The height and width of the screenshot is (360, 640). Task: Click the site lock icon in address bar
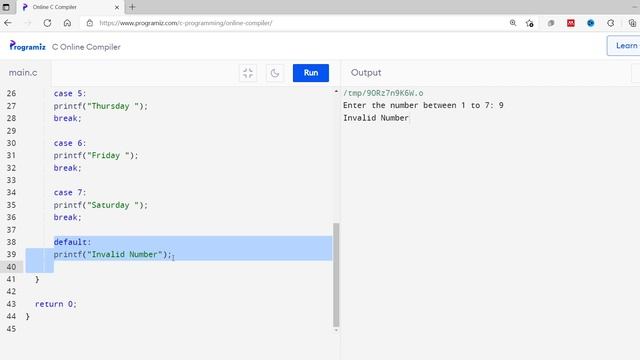(x=90, y=23)
